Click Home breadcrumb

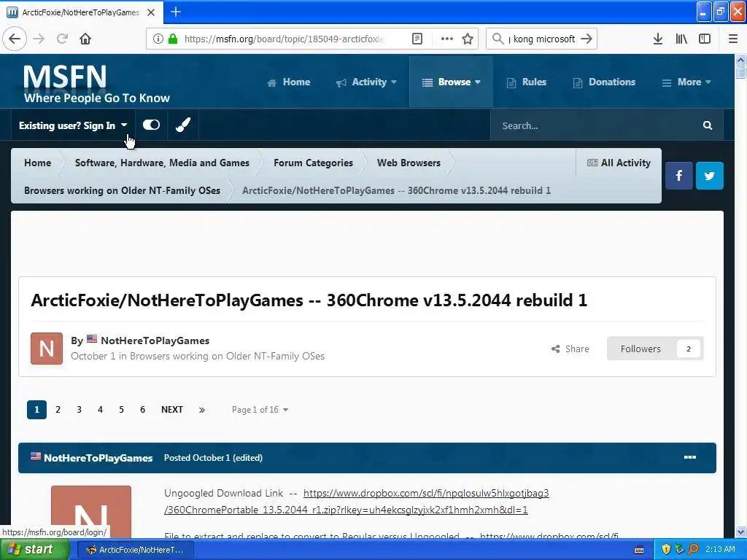(x=38, y=163)
